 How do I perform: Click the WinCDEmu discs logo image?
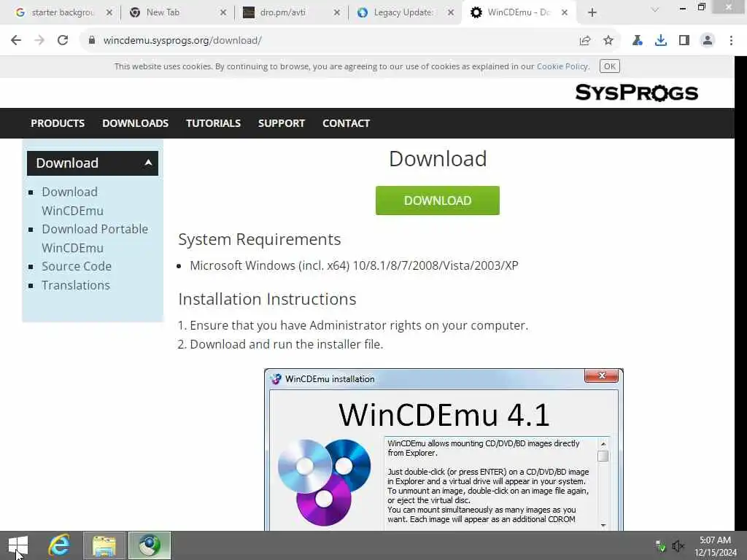[x=325, y=482]
